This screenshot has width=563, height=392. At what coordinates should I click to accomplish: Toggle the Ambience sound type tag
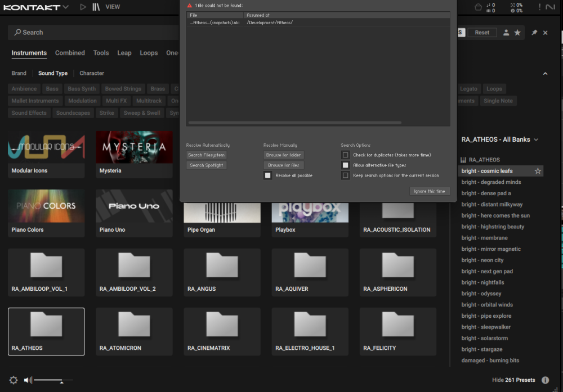[24, 89]
